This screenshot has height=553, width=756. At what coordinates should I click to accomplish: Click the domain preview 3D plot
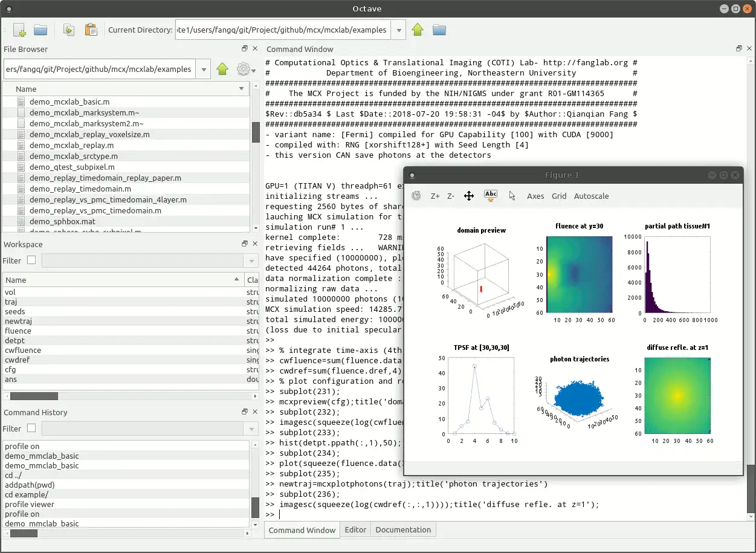[481, 279]
